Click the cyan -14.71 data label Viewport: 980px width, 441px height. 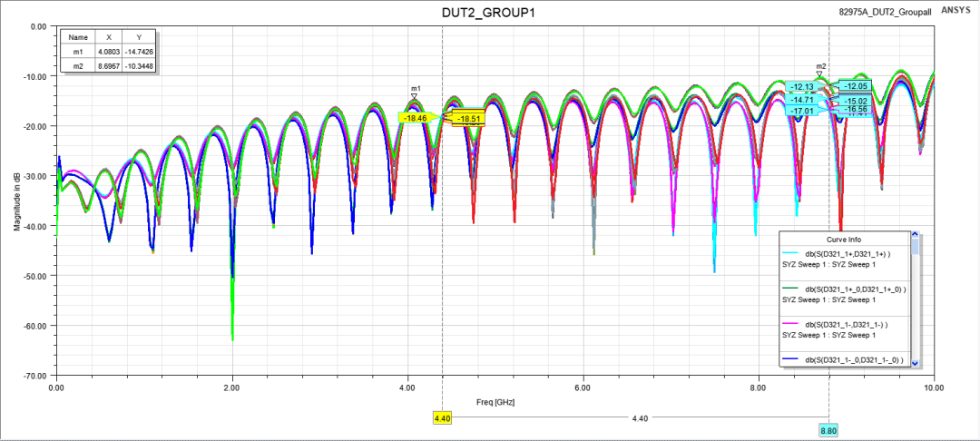[800, 99]
